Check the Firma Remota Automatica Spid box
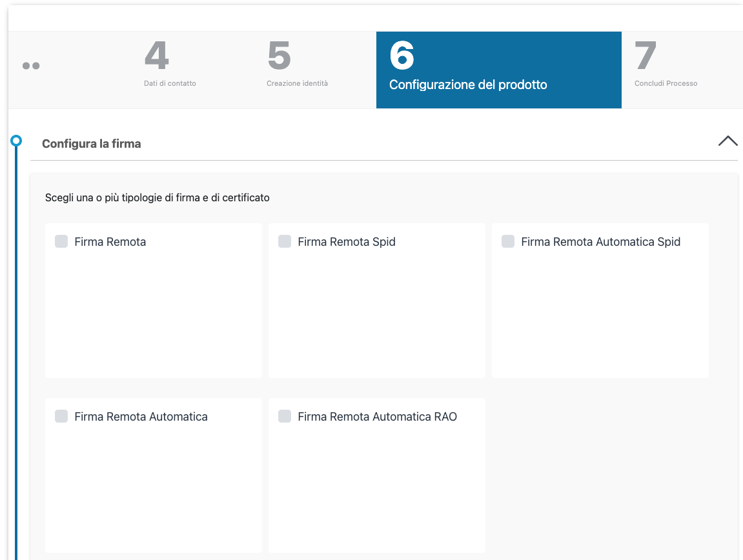This screenshot has width=743, height=560. pyautogui.click(x=508, y=241)
